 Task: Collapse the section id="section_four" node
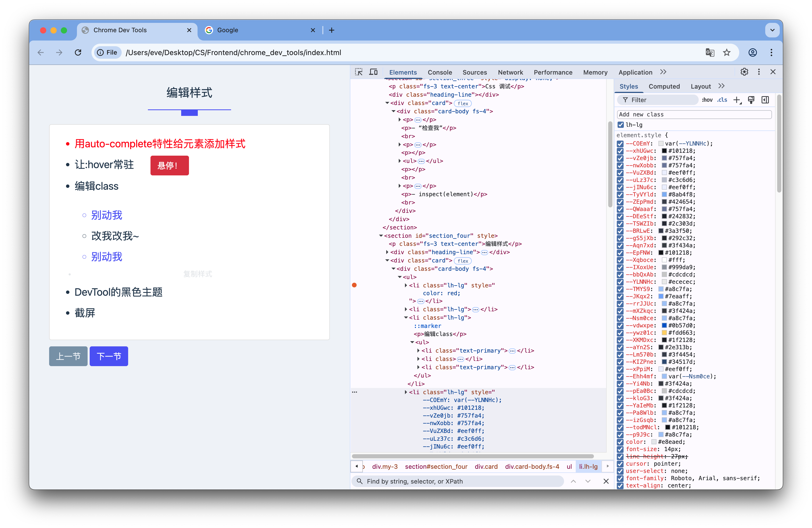pyautogui.click(x=381, y=236)
